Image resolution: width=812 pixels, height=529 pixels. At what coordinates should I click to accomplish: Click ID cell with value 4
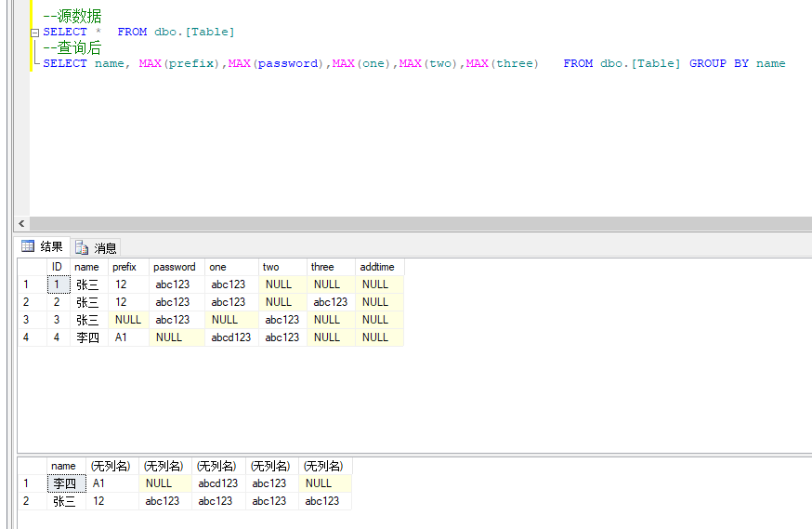point(59,337)
